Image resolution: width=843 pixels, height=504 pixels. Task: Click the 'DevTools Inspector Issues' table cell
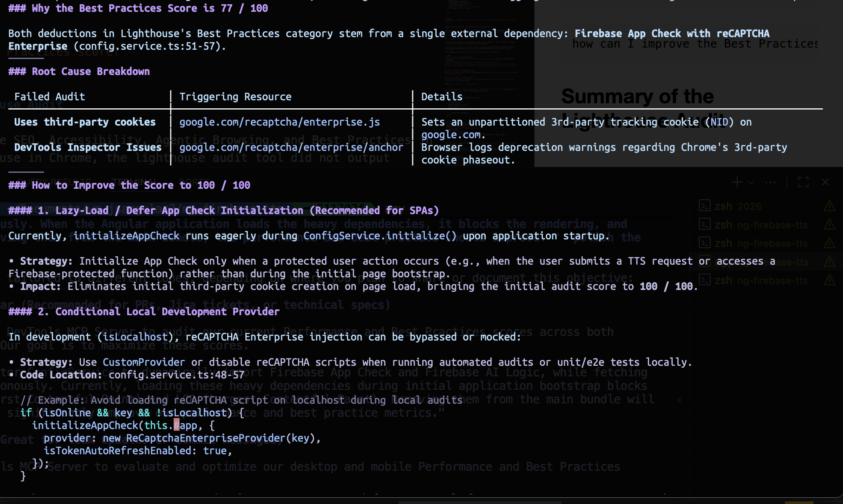coord(88,147)
